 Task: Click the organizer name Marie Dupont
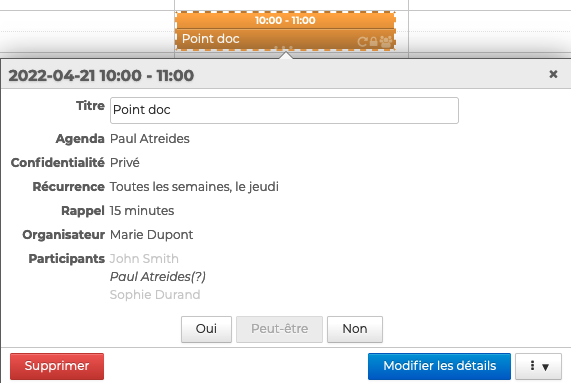pyautogui.click(x=151, y=235)
